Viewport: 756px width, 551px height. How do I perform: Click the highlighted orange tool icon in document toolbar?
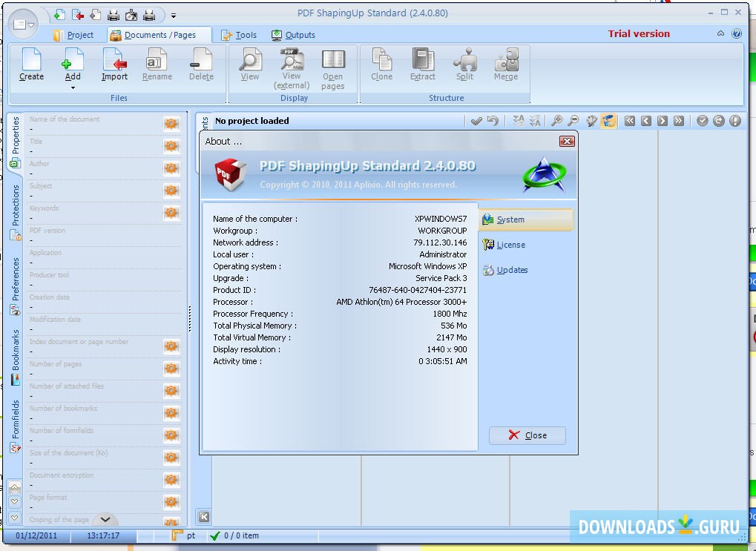point(608,121)
